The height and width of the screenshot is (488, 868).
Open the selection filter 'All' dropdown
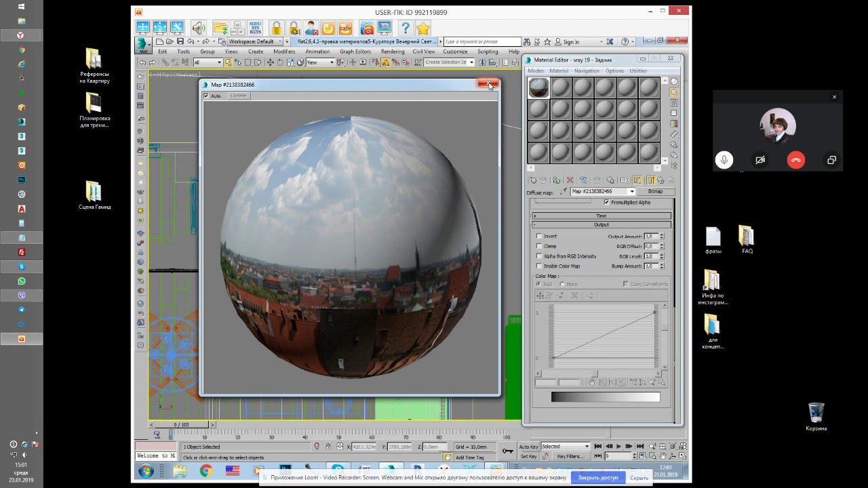pos(208,62)
